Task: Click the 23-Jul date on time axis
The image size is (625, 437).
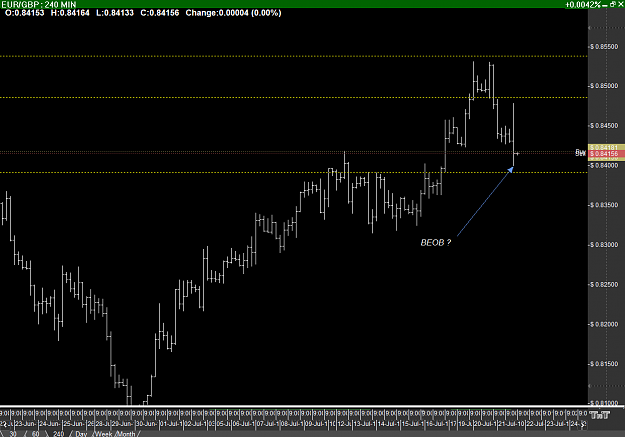Action: point(559,424)
